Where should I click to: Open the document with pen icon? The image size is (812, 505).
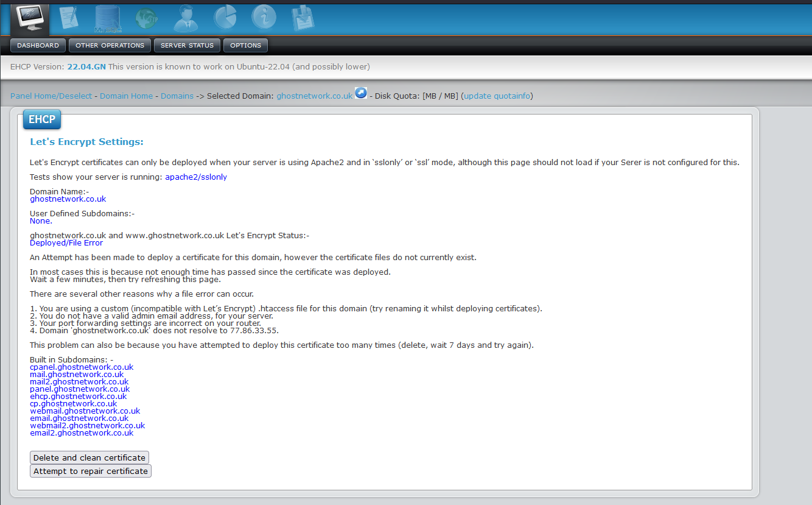coord(68,18)
